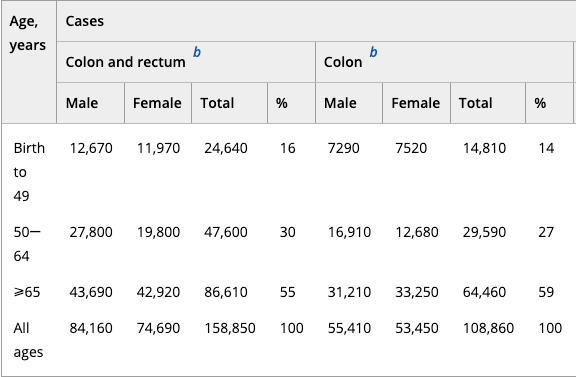Select the '≥65' row label
The height and width of the screenshot is (377, 576).
pyautogui.click(x=27, y=292)
